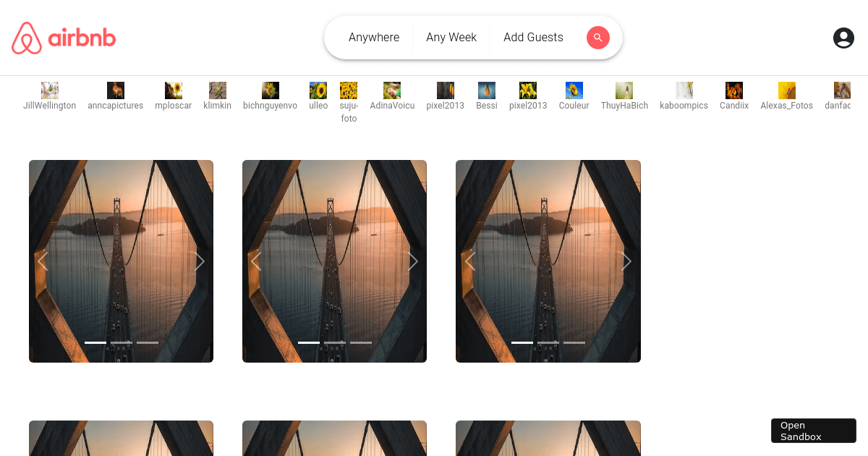Viewport: 868px width, 456px height.
Task: View the AdinaVoicu story avatar
Action: pyautogui.click(x=392, y=90)
